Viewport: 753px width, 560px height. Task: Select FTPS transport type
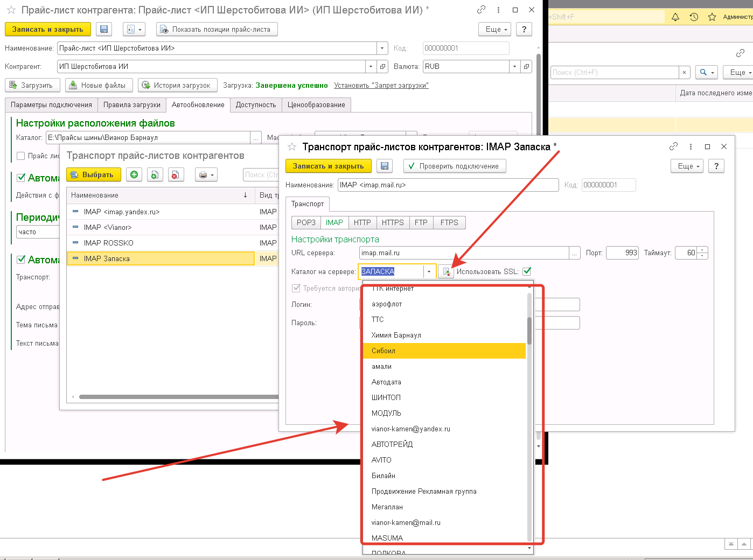449,222
